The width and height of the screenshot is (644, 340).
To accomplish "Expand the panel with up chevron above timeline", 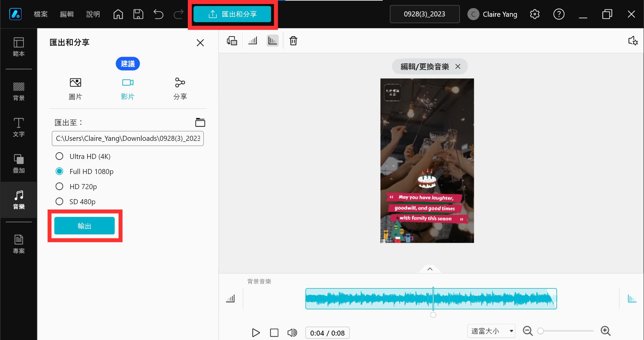I will 430,269.
